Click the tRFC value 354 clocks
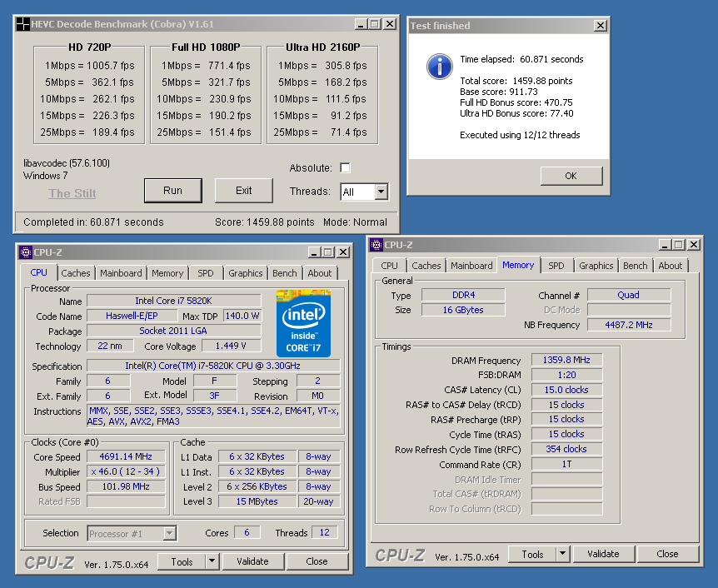The image size is (718, 588). [566, 449]
